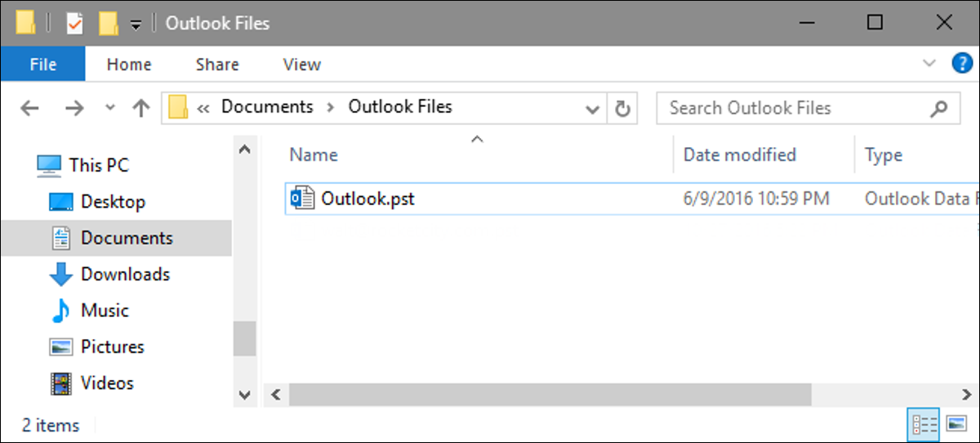
Task: Click the Outlook.pst file icon
Action: pos(302,199)
